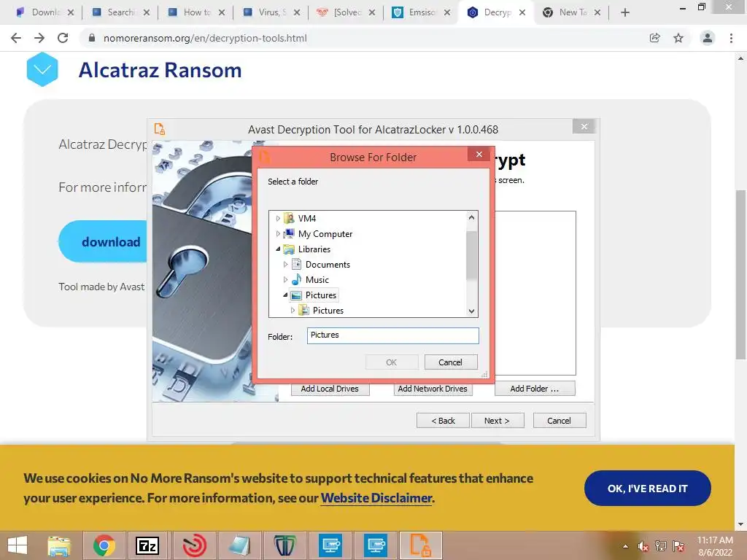747x560 pixels.
Task: Show hidden system tray icons
Action: 625,546
